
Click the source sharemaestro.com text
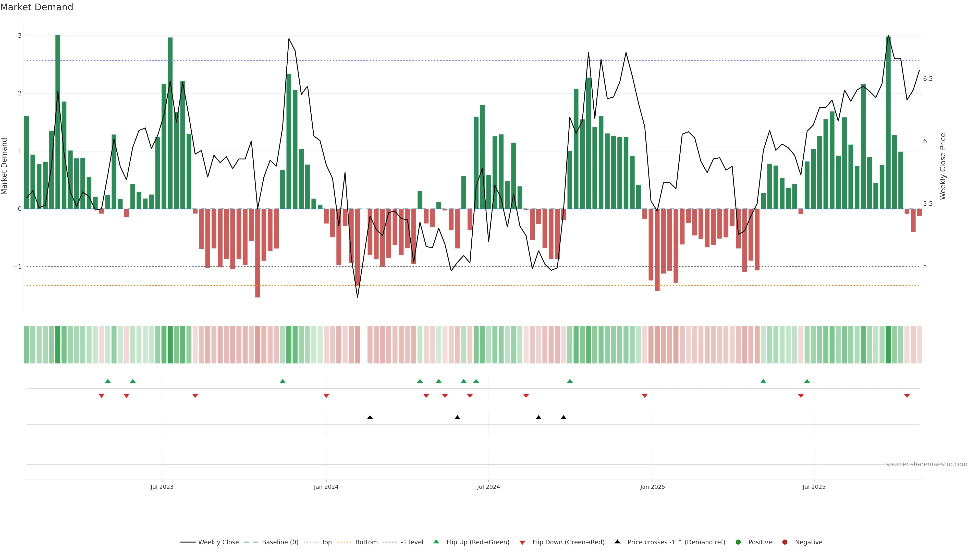point(926,464)
